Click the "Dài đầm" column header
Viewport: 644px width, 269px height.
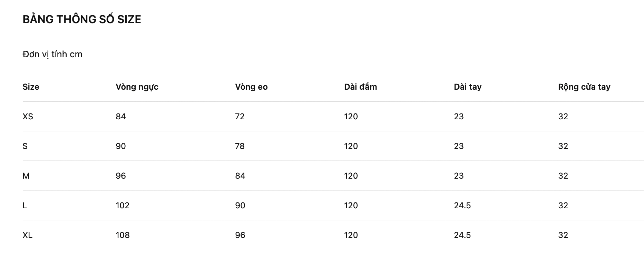(x=360, y=87)
